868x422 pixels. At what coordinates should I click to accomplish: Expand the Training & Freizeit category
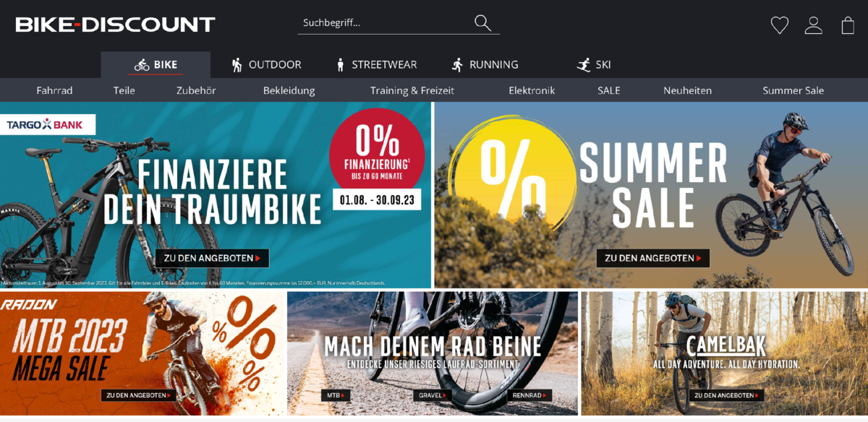point(412,90)
